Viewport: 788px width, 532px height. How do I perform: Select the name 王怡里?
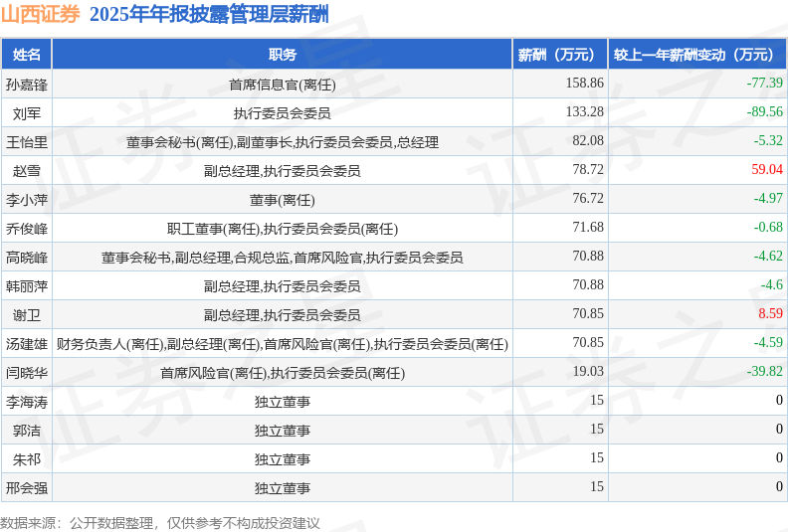click(x=27, y=141)
